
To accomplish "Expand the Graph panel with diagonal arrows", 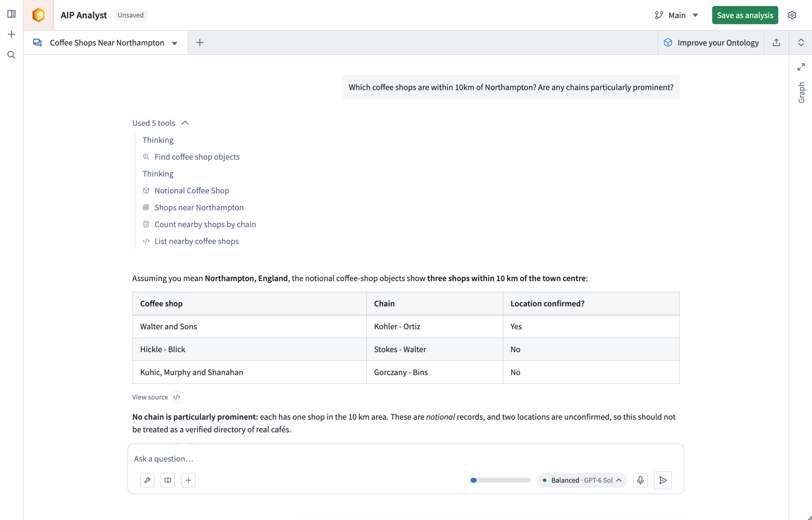I will point(801,67).
